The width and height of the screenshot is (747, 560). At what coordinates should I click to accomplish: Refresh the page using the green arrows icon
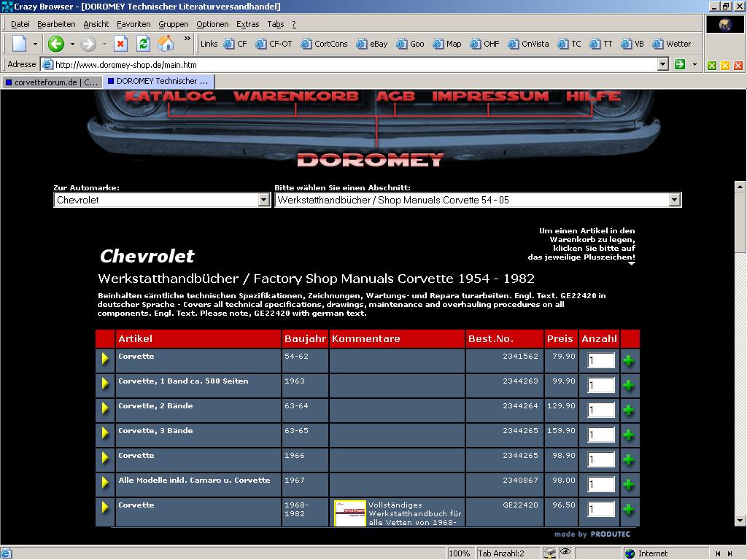[143, 44]
